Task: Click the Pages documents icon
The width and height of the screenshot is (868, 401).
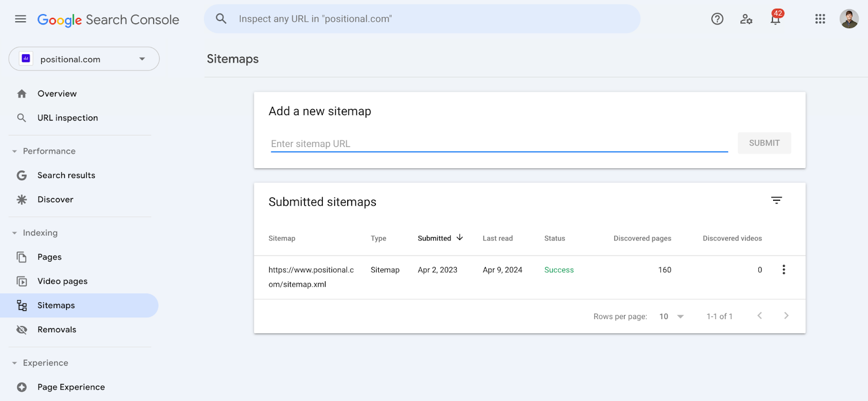Action: pyautogui.click(x=22, y=257)
